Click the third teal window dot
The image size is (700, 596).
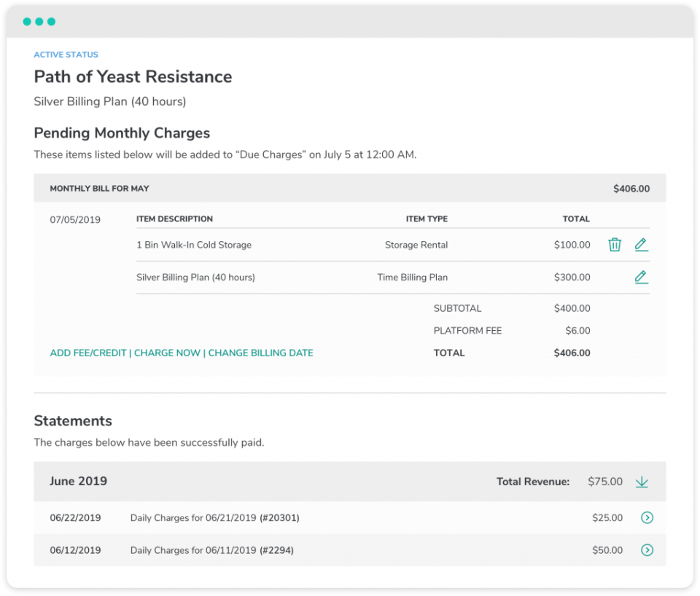tap(51, 22)
